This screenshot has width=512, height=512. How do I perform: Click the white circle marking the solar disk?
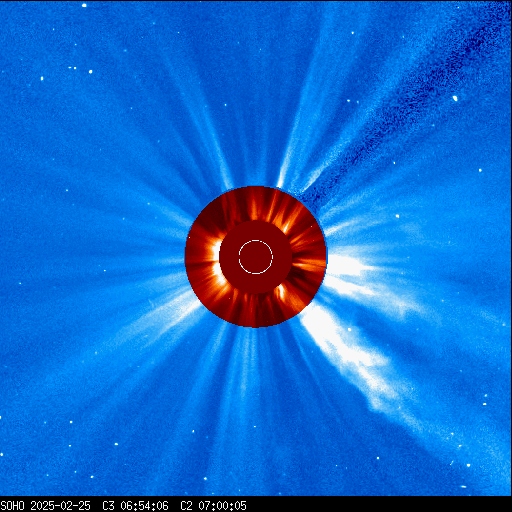tap(256, 257)
